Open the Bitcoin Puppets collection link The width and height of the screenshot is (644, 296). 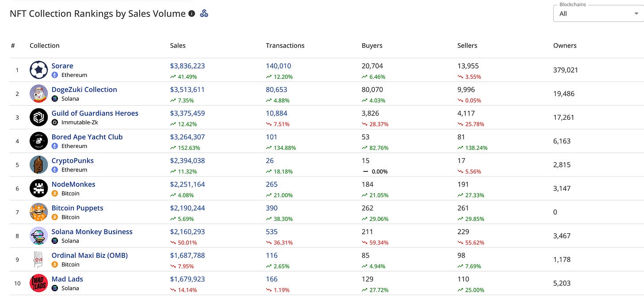click(77, 208)
